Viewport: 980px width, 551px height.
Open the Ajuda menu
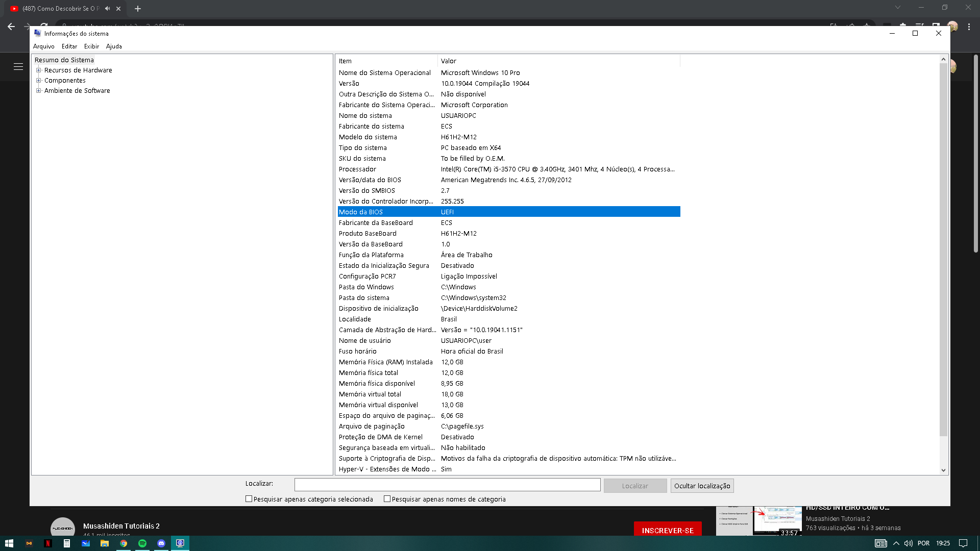coord(114,46)
